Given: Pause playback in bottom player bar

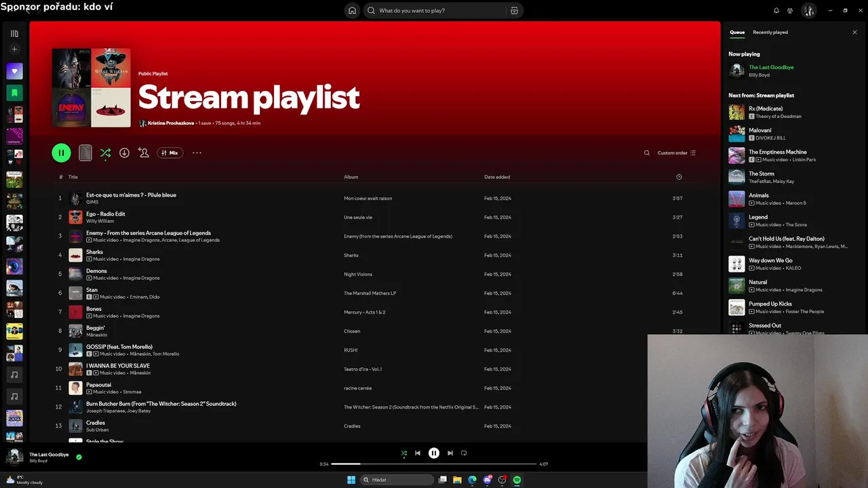Looking at the screenshot, I should (x=434, y=453).
